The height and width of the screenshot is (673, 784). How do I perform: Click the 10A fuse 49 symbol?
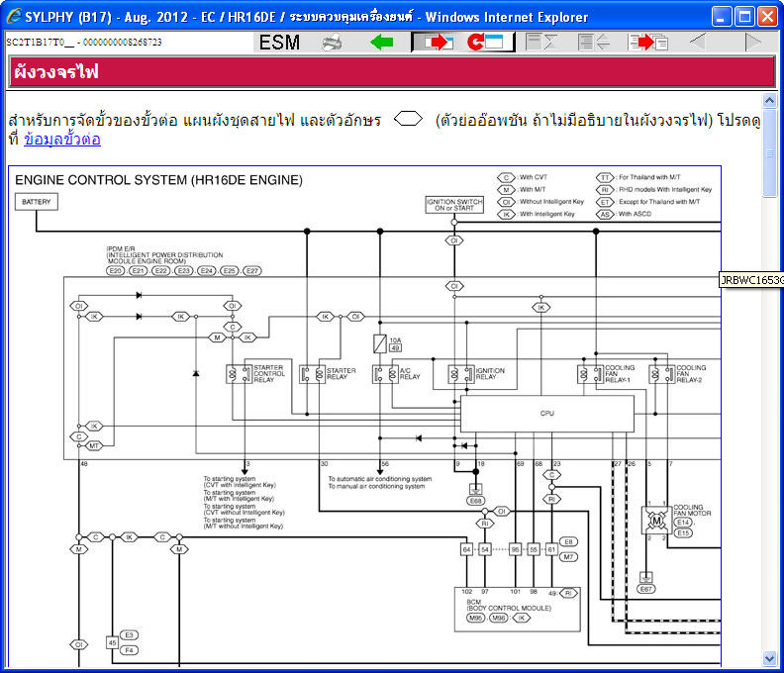[380, 343]
